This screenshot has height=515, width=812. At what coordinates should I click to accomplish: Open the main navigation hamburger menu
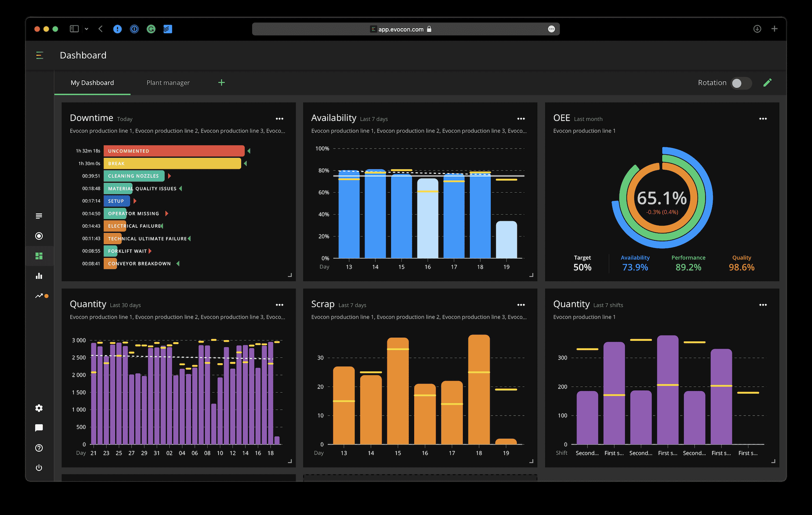39,55
